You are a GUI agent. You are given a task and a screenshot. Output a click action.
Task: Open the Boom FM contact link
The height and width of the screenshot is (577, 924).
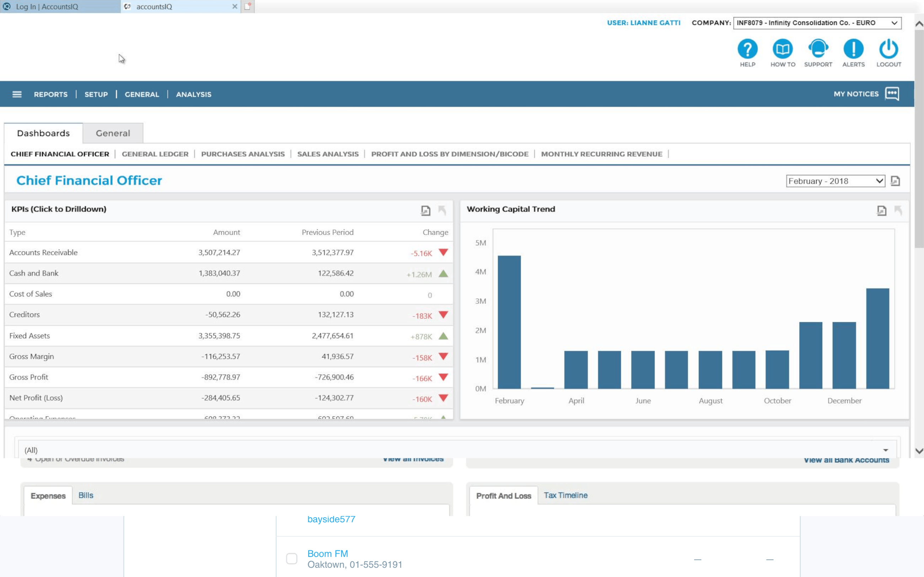328,553
